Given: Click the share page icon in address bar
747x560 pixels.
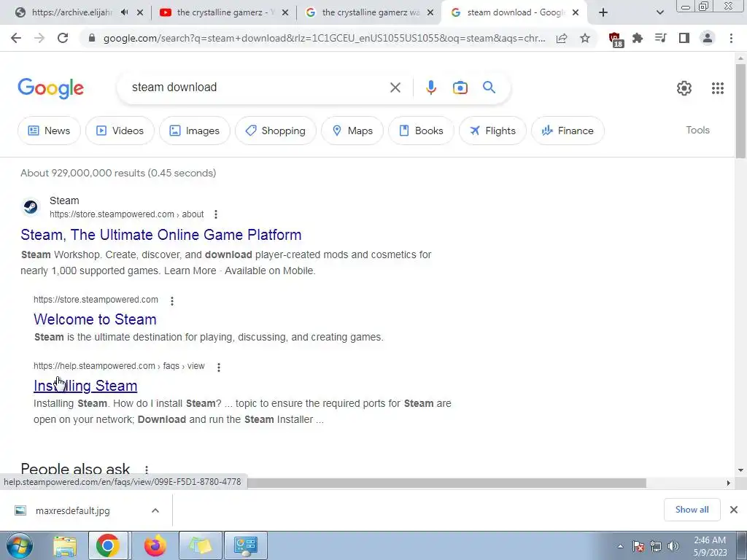Looking at the screenshot, I should [x=562, y=39].
